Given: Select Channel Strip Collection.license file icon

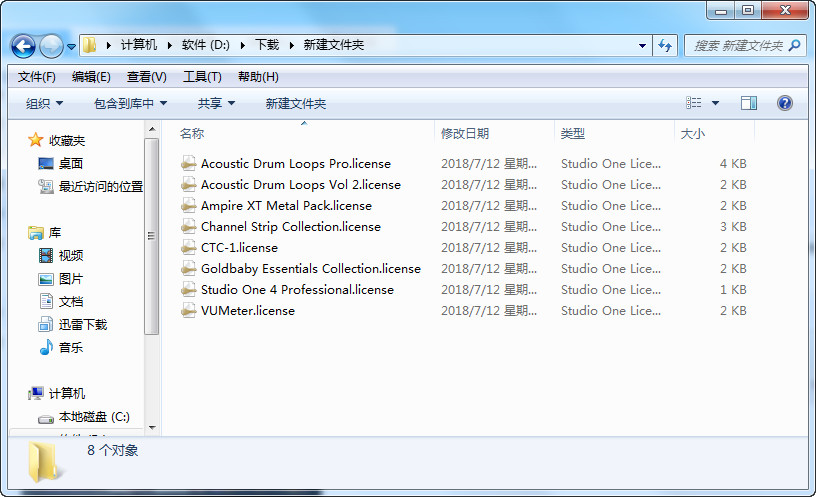Looking at the screenshot, I should click(188, 227).
